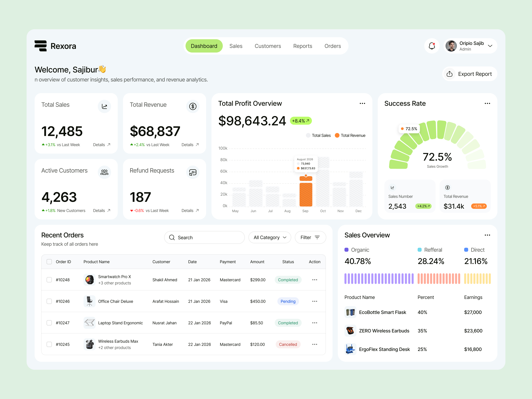Open the Reports section

303,46
